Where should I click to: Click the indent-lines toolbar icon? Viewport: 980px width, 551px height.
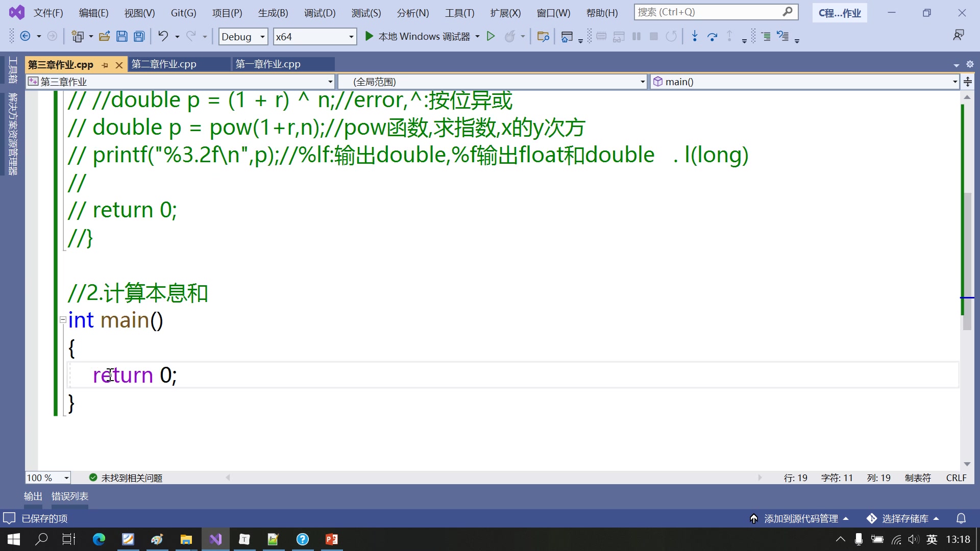pyautogui.click(x=766, y=36)
